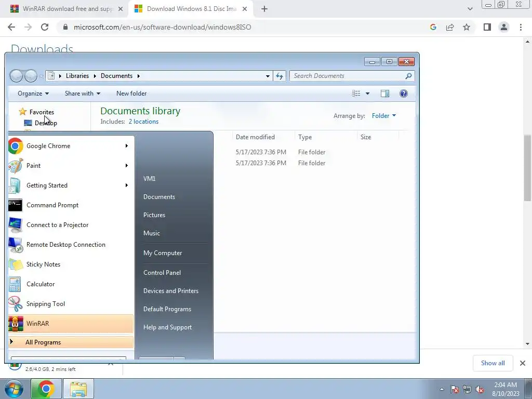Open Chrome from the taskbar
This screenshot has width=532, height=399.
(x=46, y=389)
